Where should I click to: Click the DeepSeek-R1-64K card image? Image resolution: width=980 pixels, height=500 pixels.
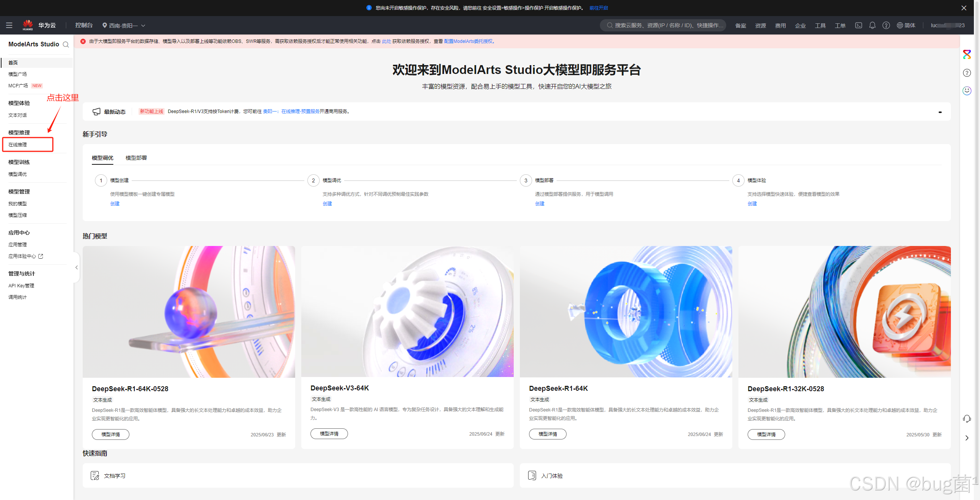click(x=626, y=311)
